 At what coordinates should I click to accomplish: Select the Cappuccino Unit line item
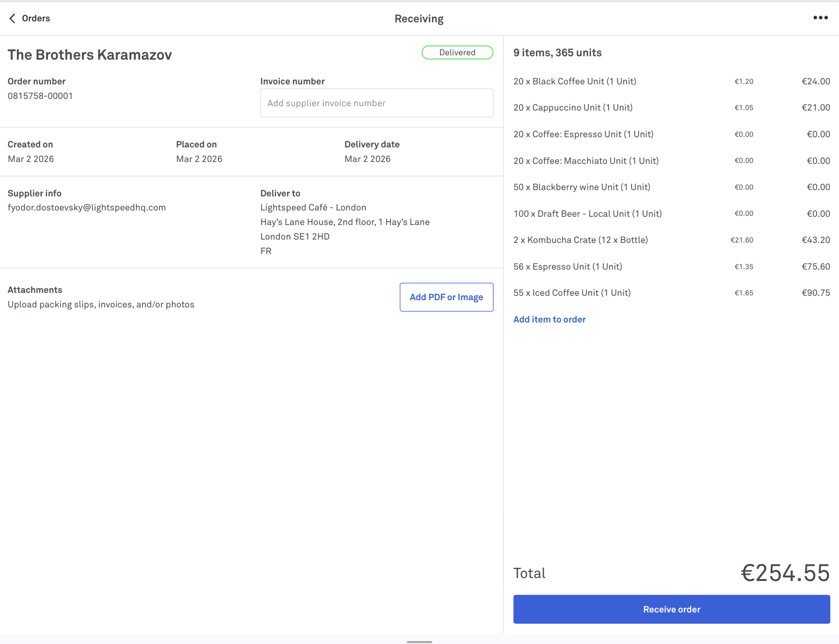pyautogui.click(x=573, y=108)
